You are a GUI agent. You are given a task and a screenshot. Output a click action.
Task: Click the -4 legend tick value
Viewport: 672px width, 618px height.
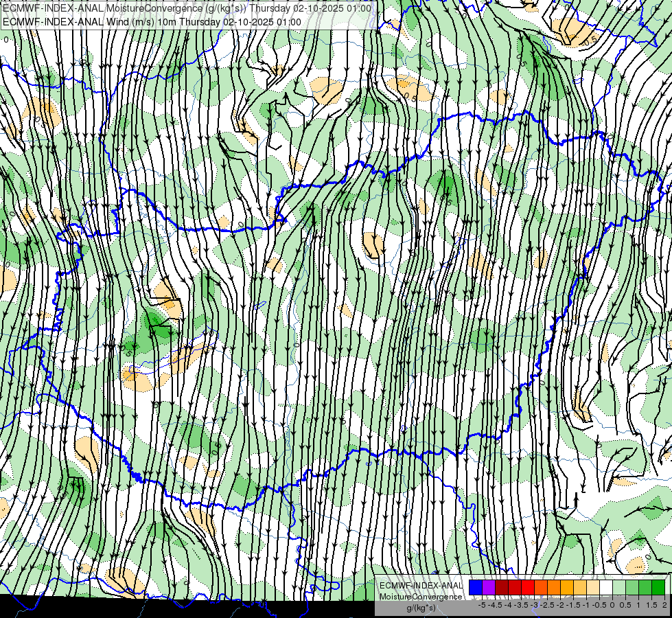[x=508, y=605]
